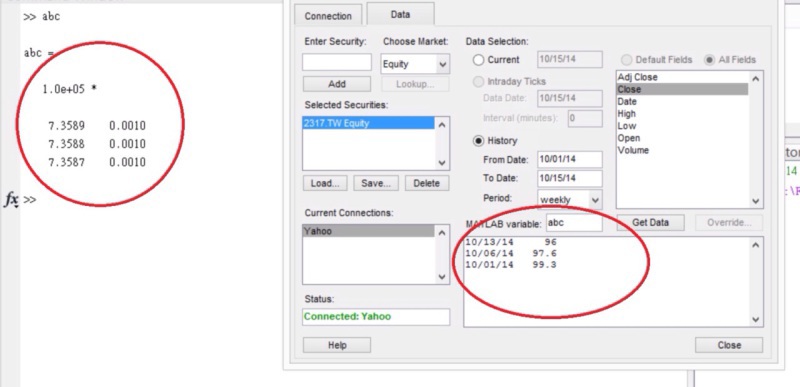Click Current Connections scroll up arrow
The width and height of the screenshot is (800, 387).
pyautogui.click(x=442, y=233)
